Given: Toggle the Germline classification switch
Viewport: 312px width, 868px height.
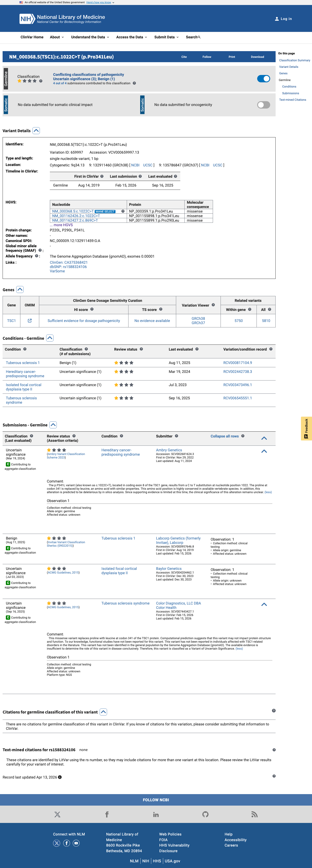Looking at the screenshot, I should 263,79.
